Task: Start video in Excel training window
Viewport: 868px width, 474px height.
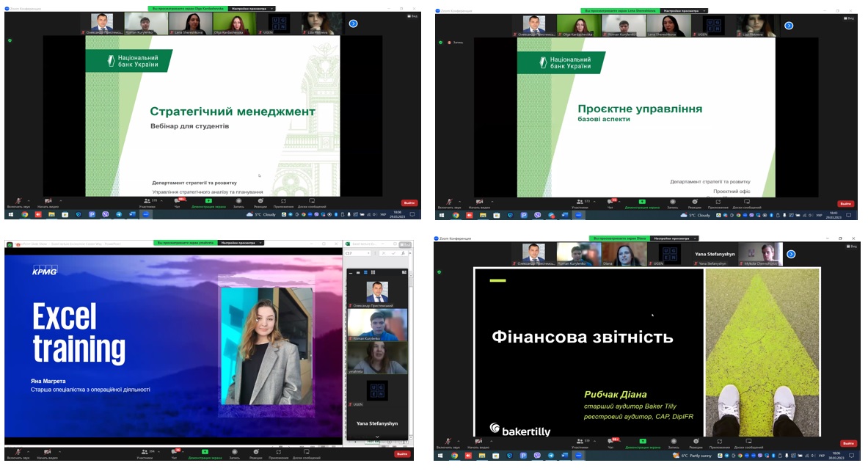Action: coord(48,453)
